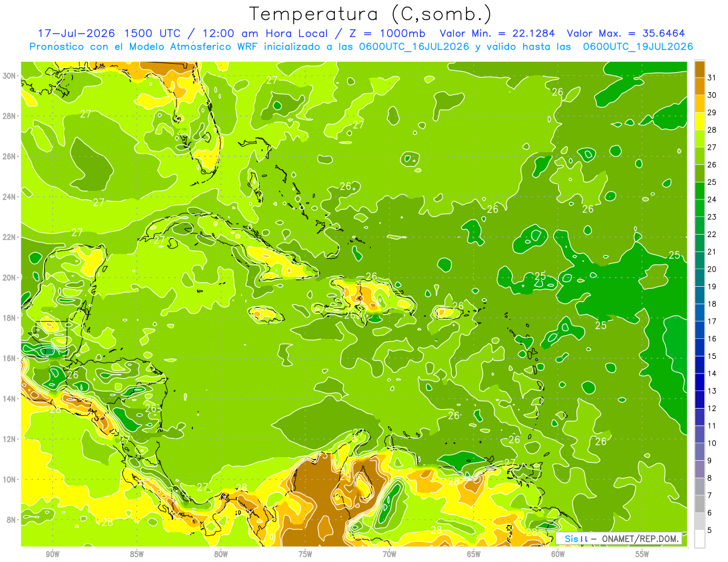Pick the white swatch below legend value 5
Screen dimensions: 728x562
coord(699,539)
